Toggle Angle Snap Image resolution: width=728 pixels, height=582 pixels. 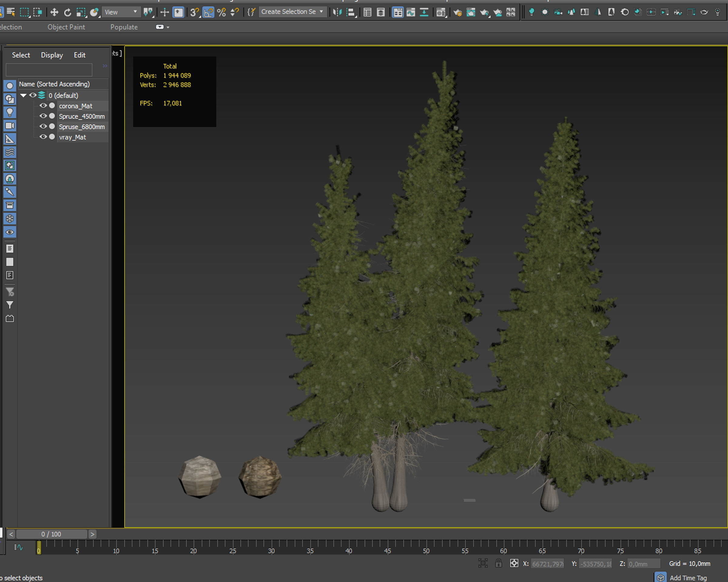point(208,12)
